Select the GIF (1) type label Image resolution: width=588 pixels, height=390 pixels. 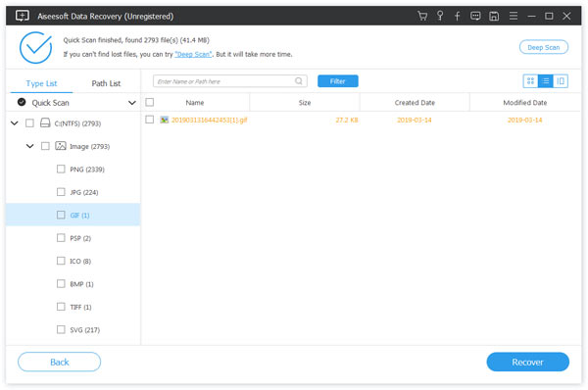(x=79, y=216)
